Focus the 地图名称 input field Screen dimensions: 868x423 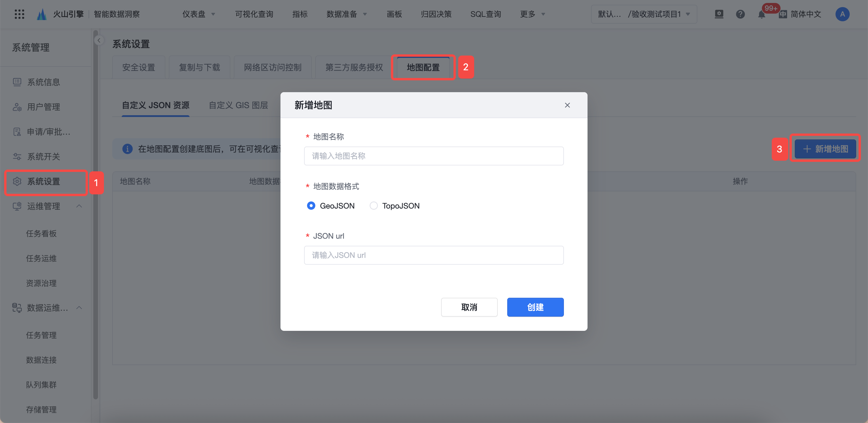pyautogui.click(x=434, y=156)
